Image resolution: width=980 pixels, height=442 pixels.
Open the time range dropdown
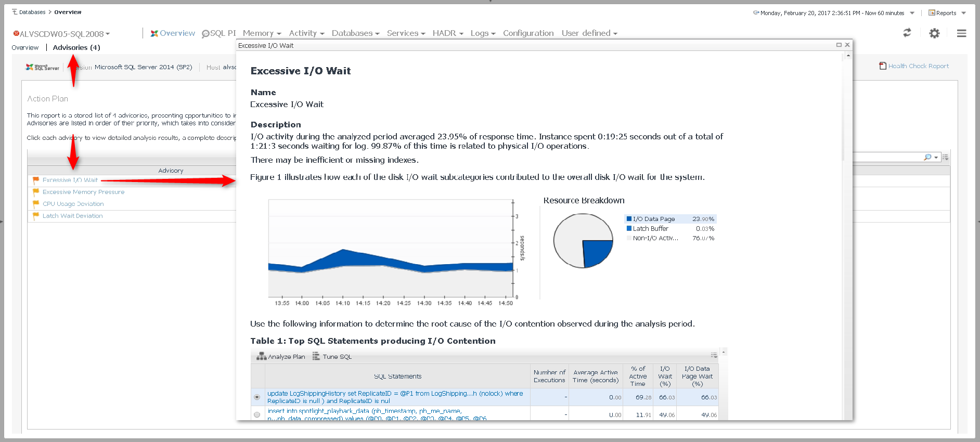(912, 13)
